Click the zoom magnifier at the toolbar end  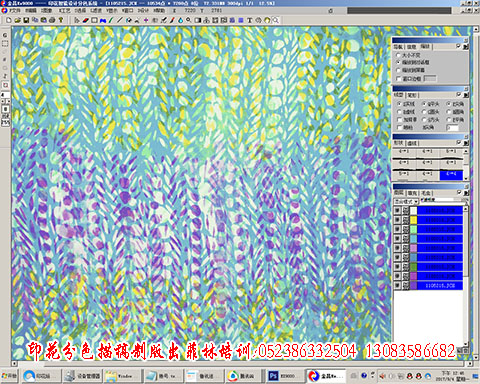[x=276, y=20]
